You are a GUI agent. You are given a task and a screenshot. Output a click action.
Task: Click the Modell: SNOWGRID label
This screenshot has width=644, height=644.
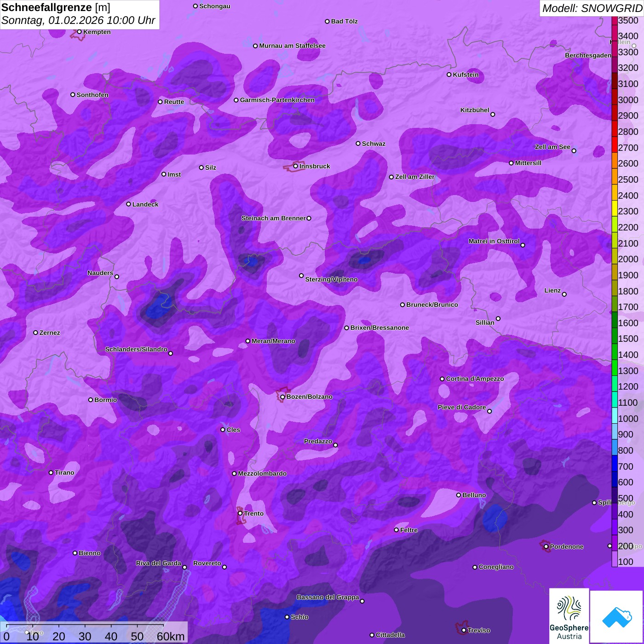[x=592, y=8]
